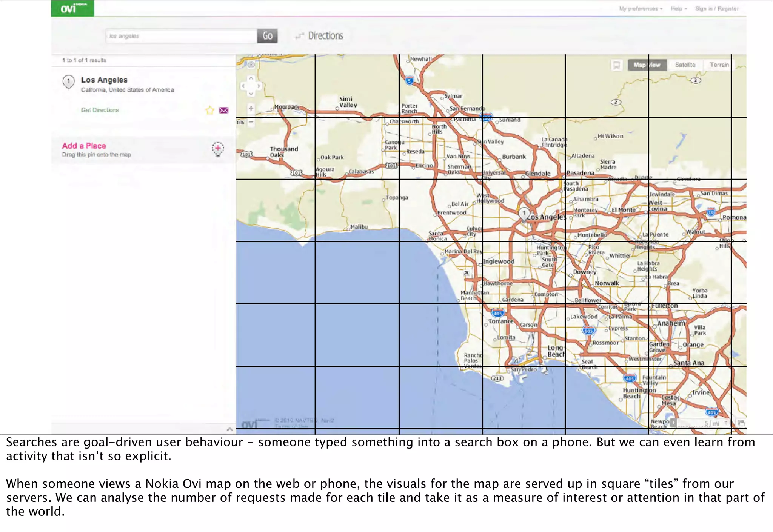This screenshot has width=773, height=532.
Task: Switch to Terrain map view
Action: [719, 65]
